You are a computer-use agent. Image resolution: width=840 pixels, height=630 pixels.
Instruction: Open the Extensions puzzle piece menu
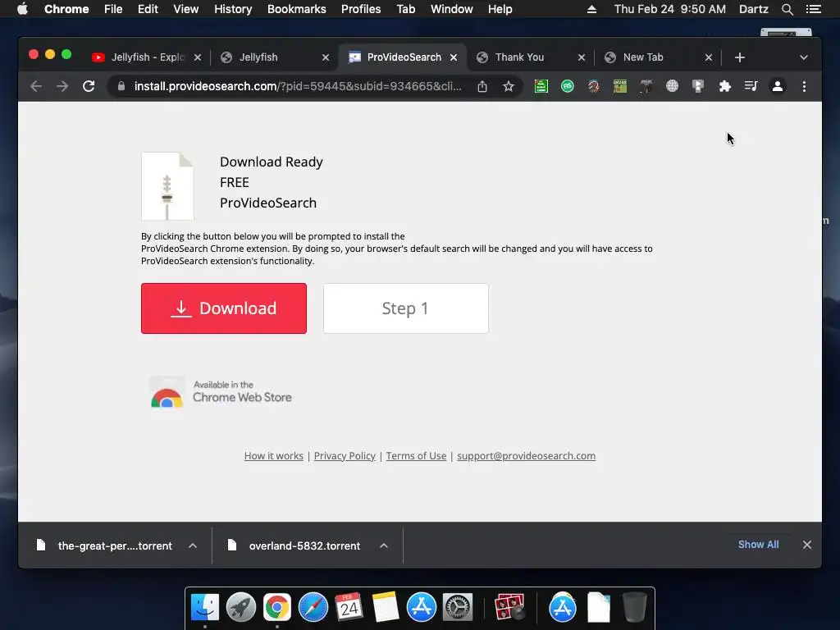click(725, 86)
